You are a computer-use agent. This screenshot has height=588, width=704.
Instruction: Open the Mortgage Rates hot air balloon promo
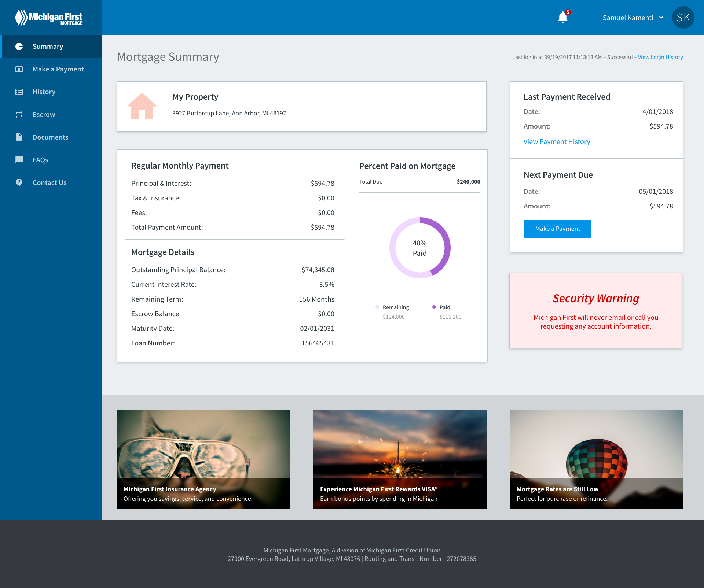[x=596, y=459]
